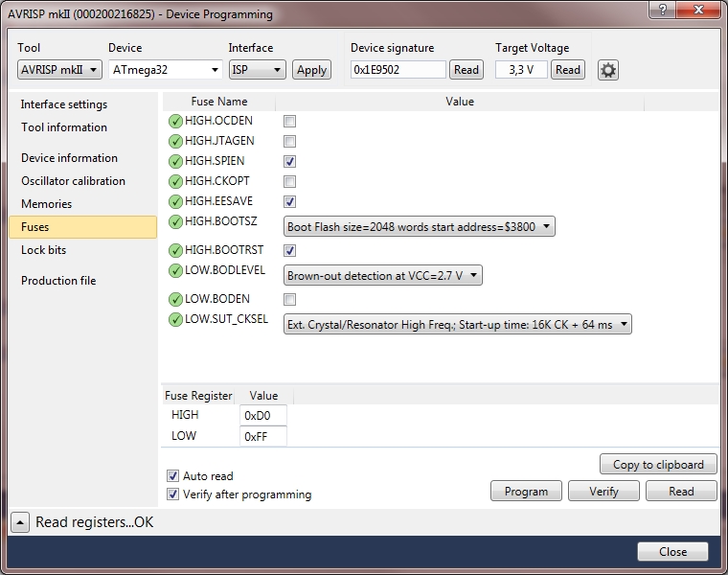Click the Verify button
The image size is (728, 575).
pos(603,491)
